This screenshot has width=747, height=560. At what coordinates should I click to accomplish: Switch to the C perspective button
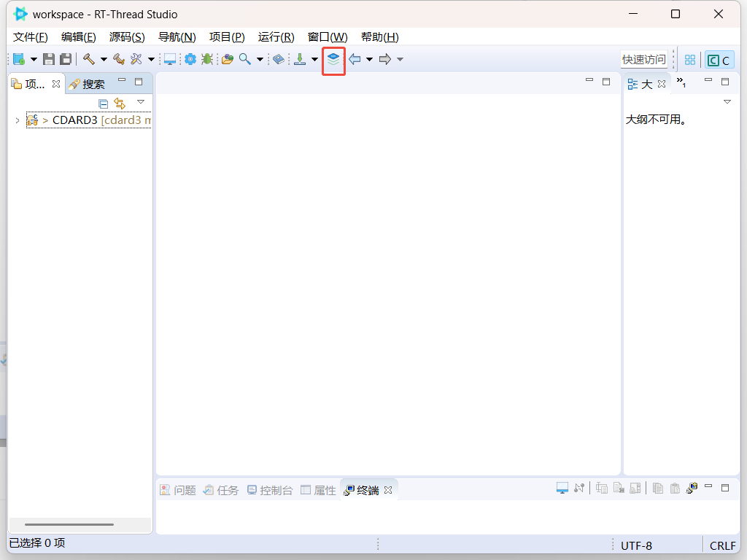coord(719,61)
